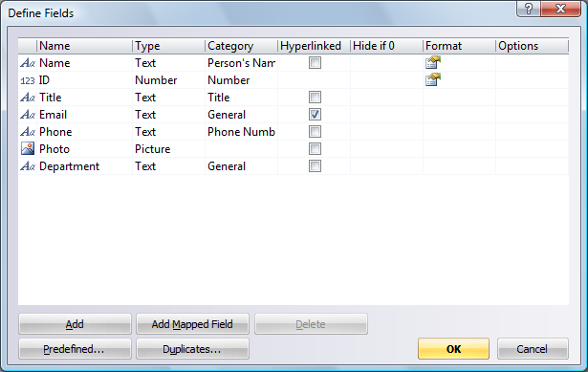Select the 123 number icon beside ID
Viewport: 588px width, 372px height.
28,80
